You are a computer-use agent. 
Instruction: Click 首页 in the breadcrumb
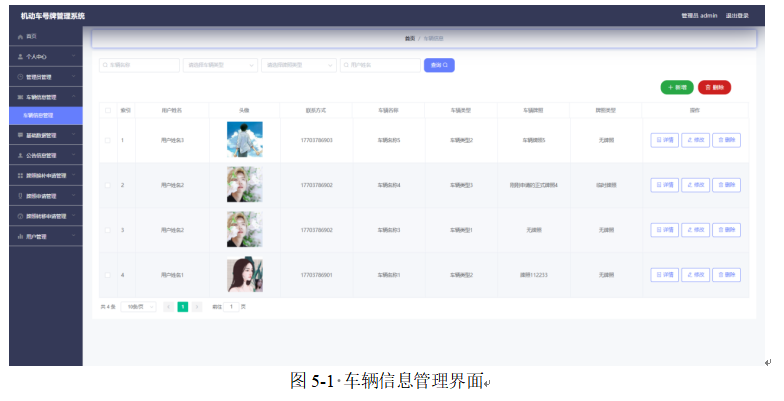(x=410, y=38)
